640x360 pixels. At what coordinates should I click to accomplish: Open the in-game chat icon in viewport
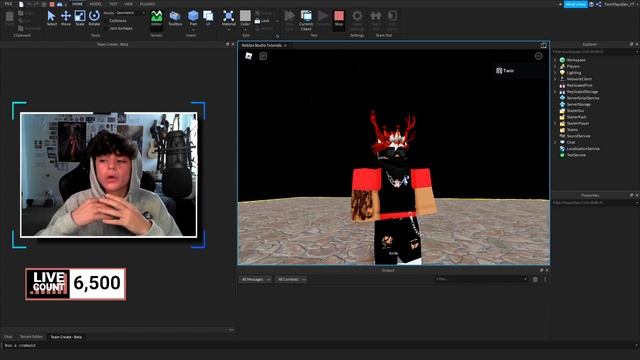point(263,56)
